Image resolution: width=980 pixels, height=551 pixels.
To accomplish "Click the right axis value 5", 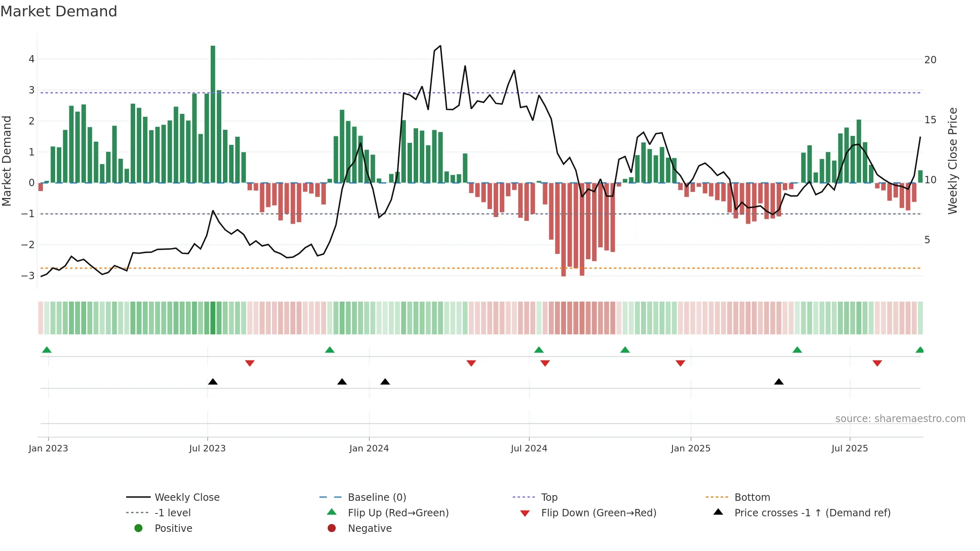I will (x=927, y=240).
